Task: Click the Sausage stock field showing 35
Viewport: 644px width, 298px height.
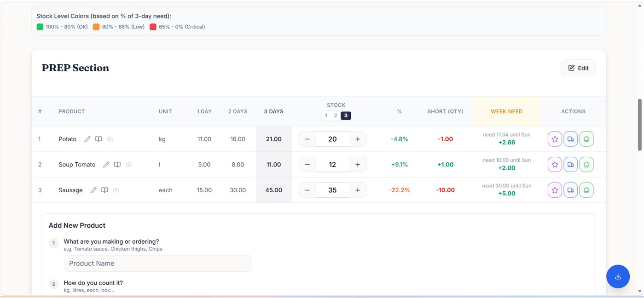Action: pos(332,190)
